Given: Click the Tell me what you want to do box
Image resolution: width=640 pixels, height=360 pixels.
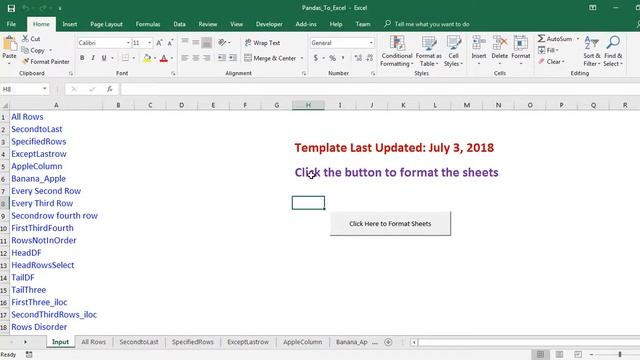Looking at the screenshot, I should coord(427,24).
